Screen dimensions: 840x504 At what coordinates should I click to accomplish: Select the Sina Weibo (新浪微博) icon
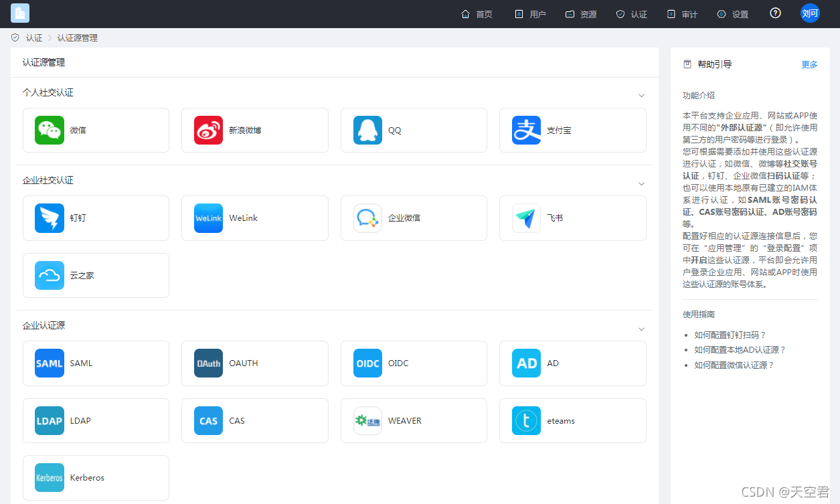(208, 131)
